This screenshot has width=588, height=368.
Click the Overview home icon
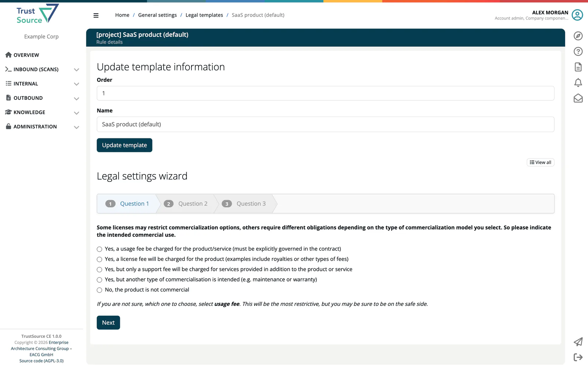(8, 55)
